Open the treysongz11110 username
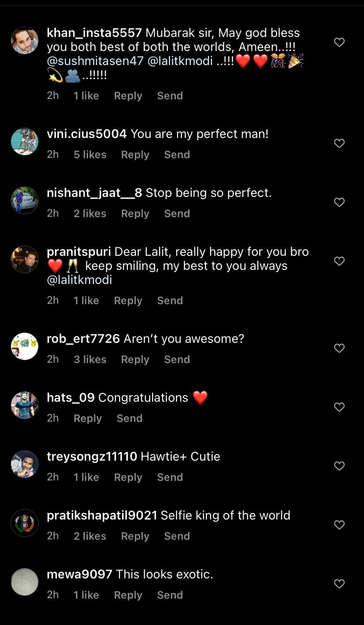The height and width of the screenshot is (625, 364). 92,456
